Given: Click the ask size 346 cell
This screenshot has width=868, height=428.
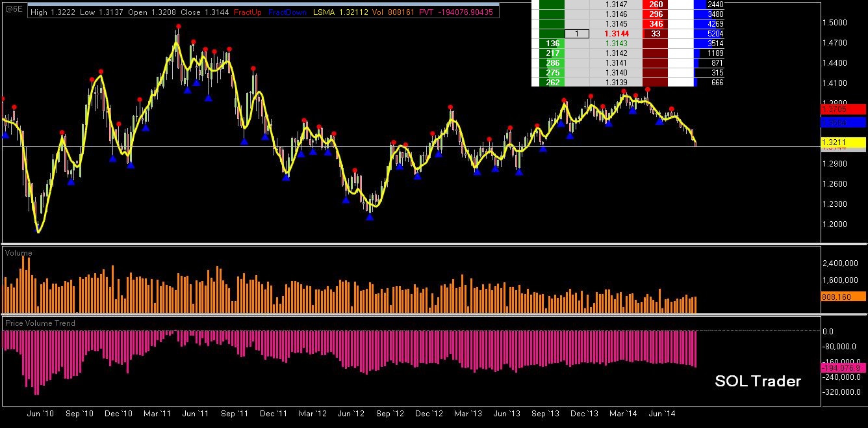Looking at the screenshot, I should click(656, 23).
